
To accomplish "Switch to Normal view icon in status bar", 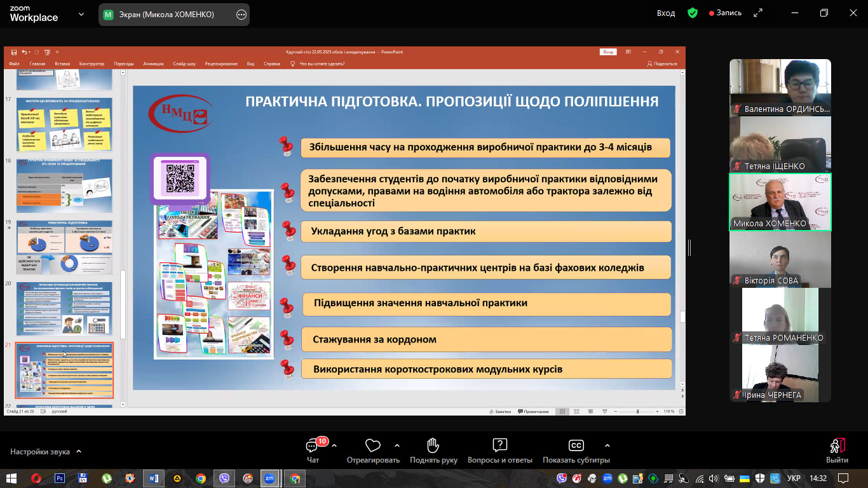I will tap(562, 412).
